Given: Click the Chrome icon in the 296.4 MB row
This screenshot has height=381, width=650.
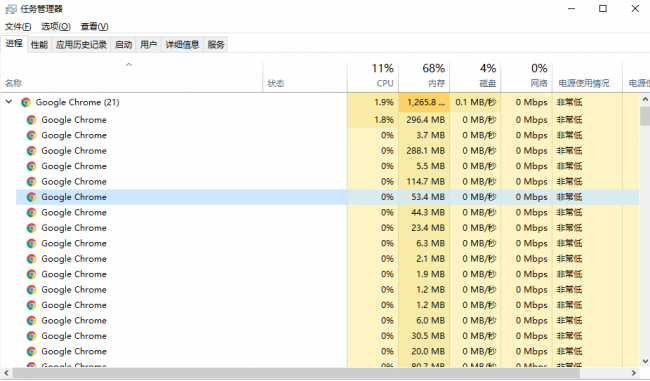Looking at the screenshot, I should (32, 120).
